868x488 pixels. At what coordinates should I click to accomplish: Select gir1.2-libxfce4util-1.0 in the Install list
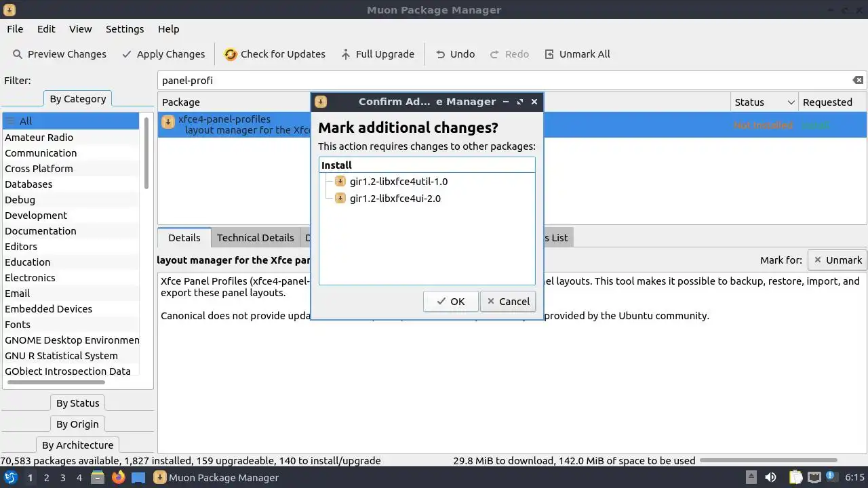point(399,182)
